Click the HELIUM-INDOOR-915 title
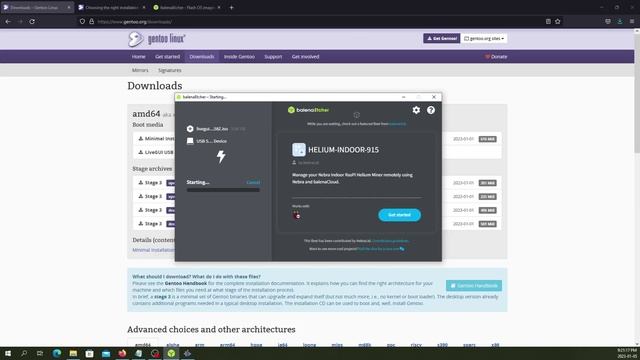Image resolution: width=640 pixels, height=360 pixels. coord(343,150)
